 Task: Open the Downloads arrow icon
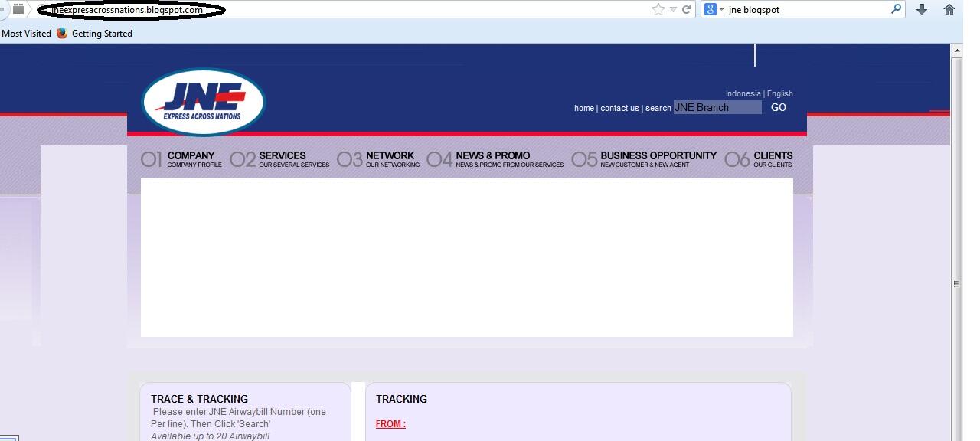coord(922,10)
